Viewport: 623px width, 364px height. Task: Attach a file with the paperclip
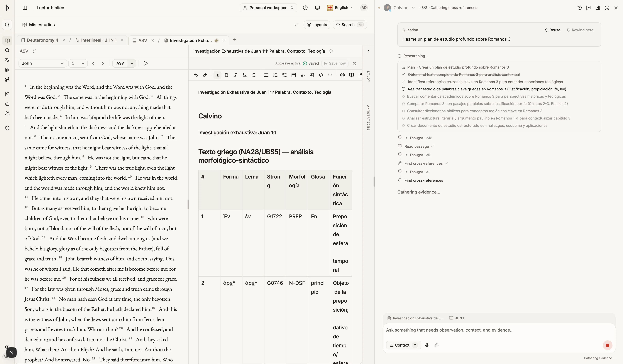[437, 345]
